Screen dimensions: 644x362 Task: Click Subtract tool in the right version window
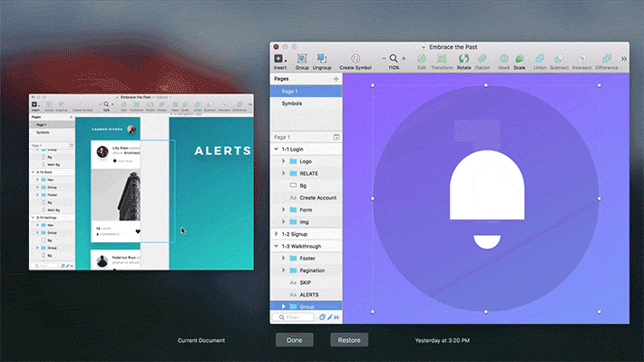(559, 62)
